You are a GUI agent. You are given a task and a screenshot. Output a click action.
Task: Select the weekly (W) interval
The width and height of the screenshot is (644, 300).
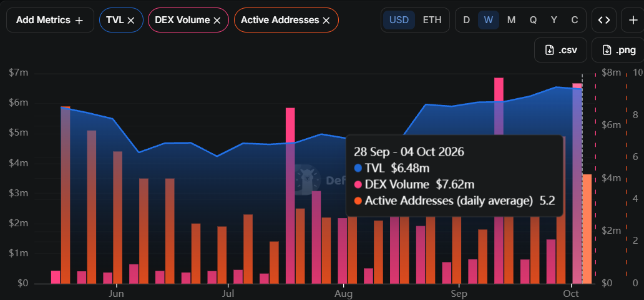[x=489, y=20]
